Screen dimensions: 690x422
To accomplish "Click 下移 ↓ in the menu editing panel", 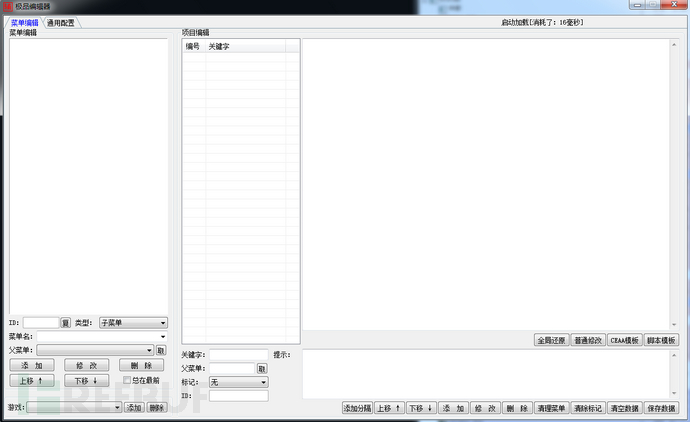I will pos(86,381).
